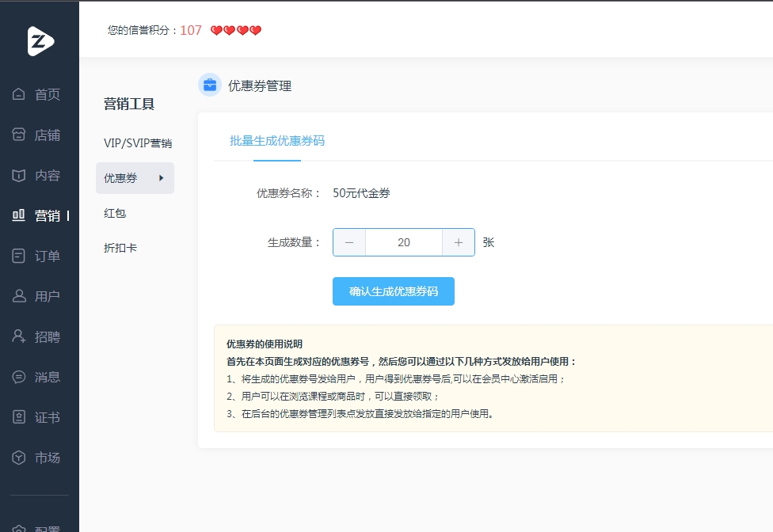773x532 pixels.
Task: Click the 您的信誉积分 label
Action: click(142, 31)
